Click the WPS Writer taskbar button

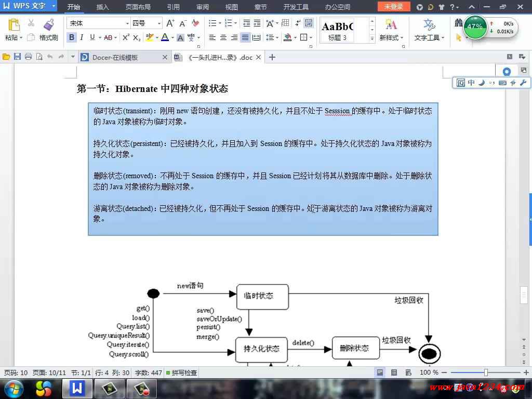point(77,389)
